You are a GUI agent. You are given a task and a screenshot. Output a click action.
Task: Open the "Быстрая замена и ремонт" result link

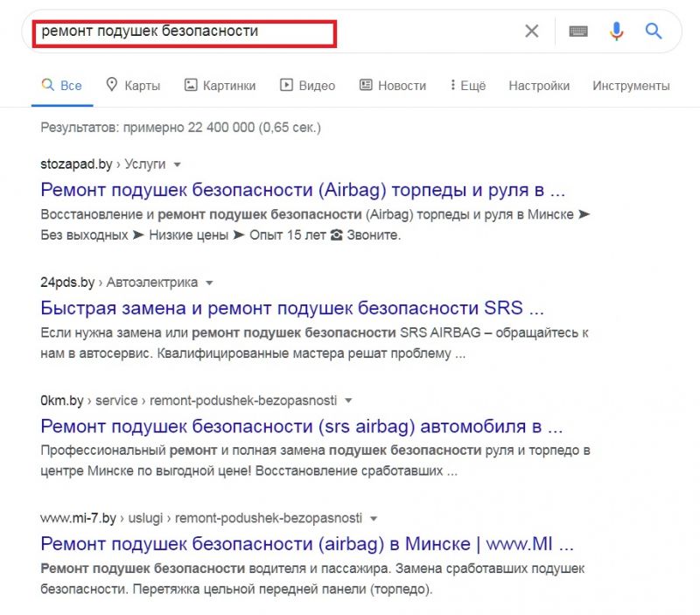point(292,308)
